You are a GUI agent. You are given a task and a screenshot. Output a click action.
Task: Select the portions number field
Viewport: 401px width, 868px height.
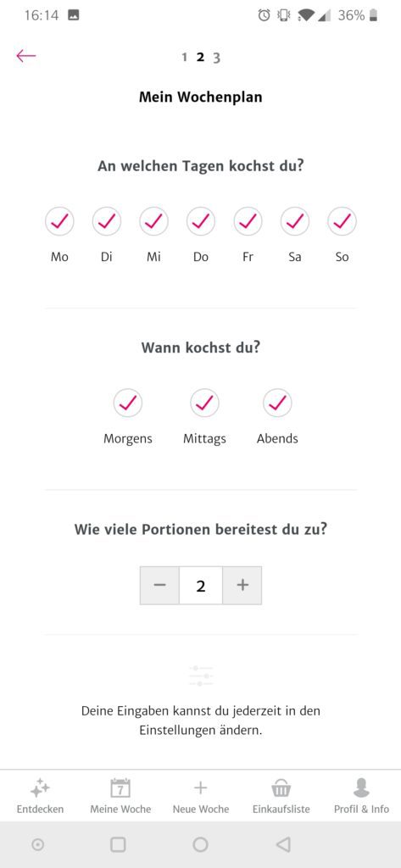pos(200,585)
